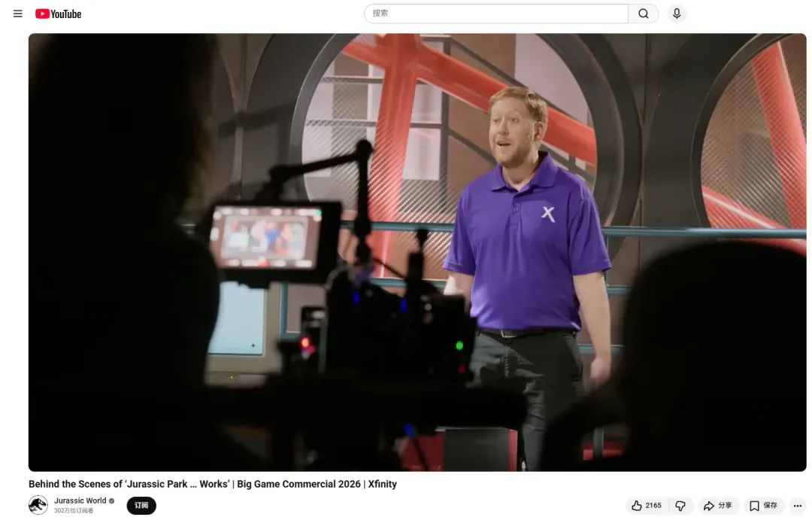This screenshot has width=812, height=517.
Task: Save video using 保存 bookmark button
Action: [x=763, y=506]
